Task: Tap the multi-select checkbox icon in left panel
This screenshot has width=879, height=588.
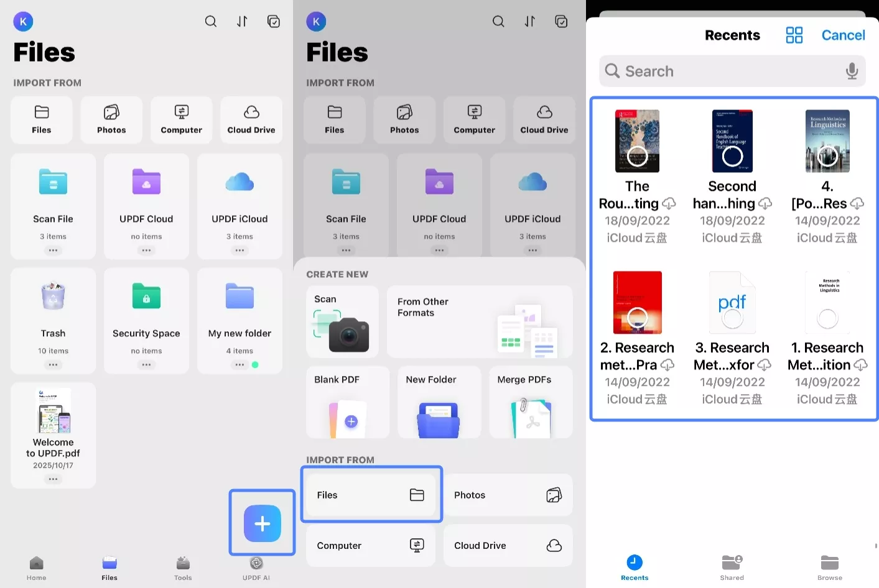Action: click(x=273, y=22)
